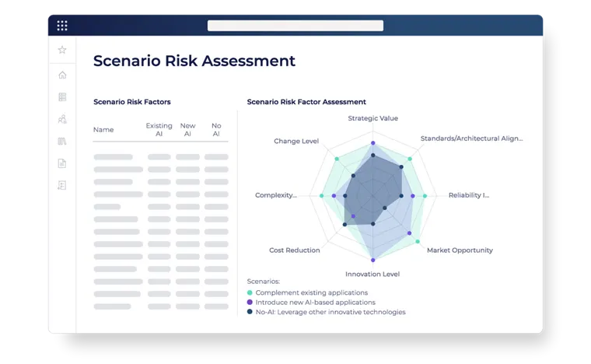This screenshot has width=591, height=364.
Task: Click the dark blue No-AI legend dot
Action: pos(250,312)
